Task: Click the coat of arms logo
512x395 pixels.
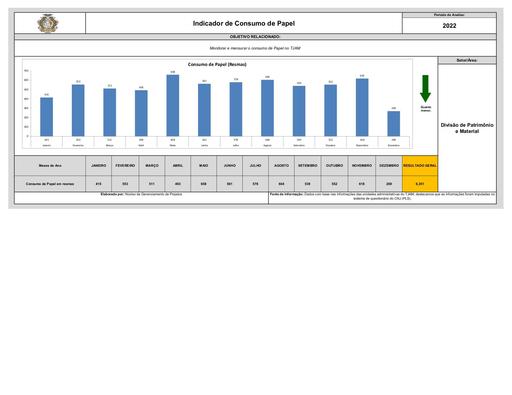Action: 48,23
